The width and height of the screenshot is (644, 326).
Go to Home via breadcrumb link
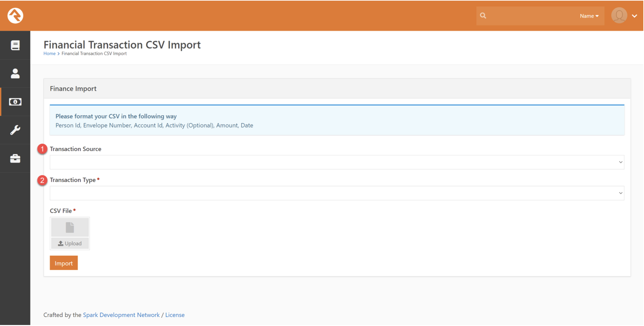[49, 54]
